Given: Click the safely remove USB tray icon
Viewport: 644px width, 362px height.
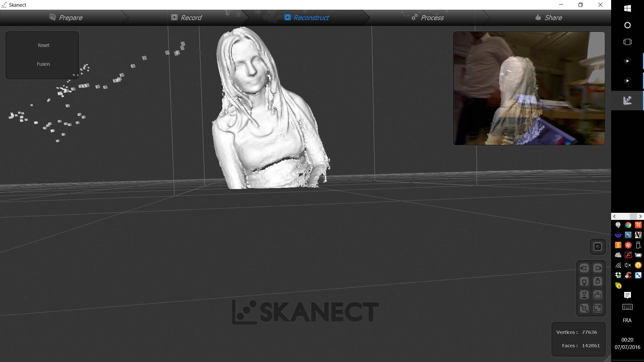Looking at the screenshot, I should [x=638, y=245].
